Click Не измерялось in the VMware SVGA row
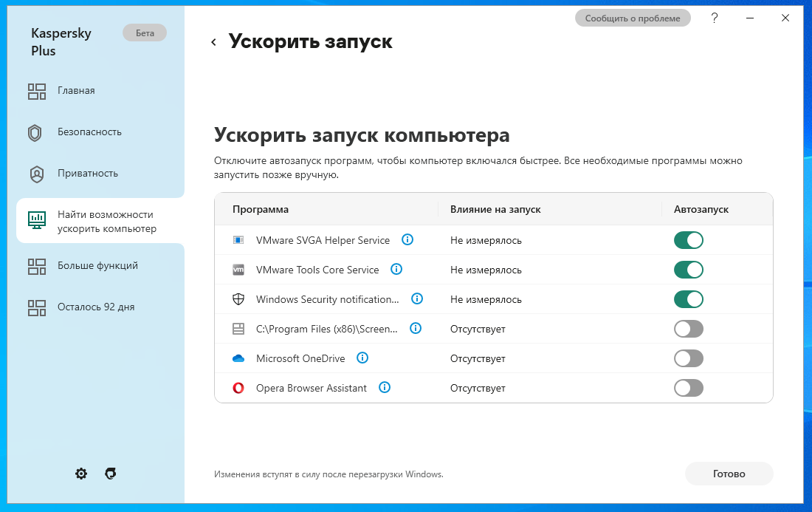Screen dimensions: 812x512 (486, 240)
